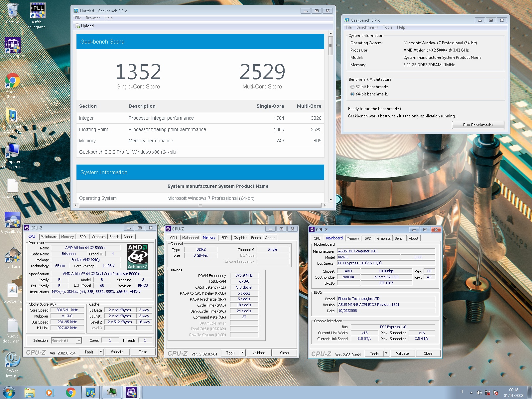This screenshot has height=399, width=532.
Task: Open the Google Chrome desktop shortcut
Action: point(12,85)
